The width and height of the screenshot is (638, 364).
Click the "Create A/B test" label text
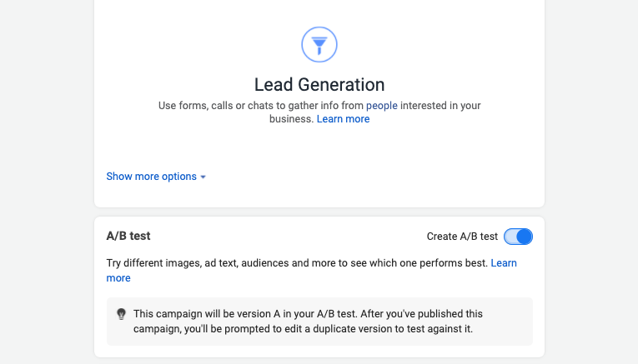point(462,237)
